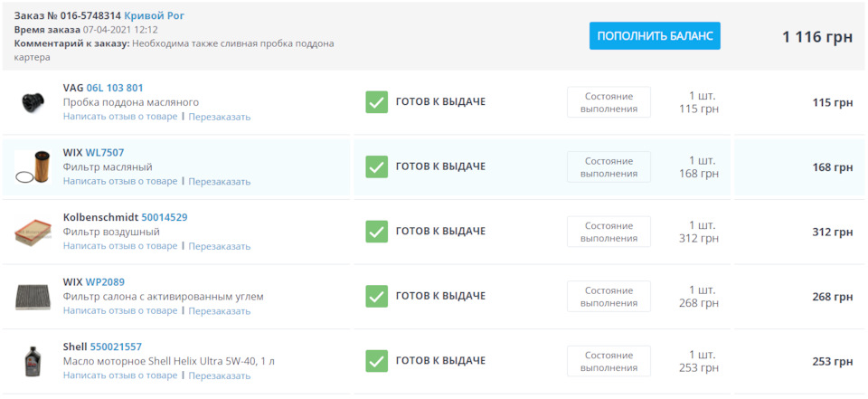Reorder the WIX WP2089 cabin filter
This screenshot has width=868, height=399.
[x=219, y=311]
